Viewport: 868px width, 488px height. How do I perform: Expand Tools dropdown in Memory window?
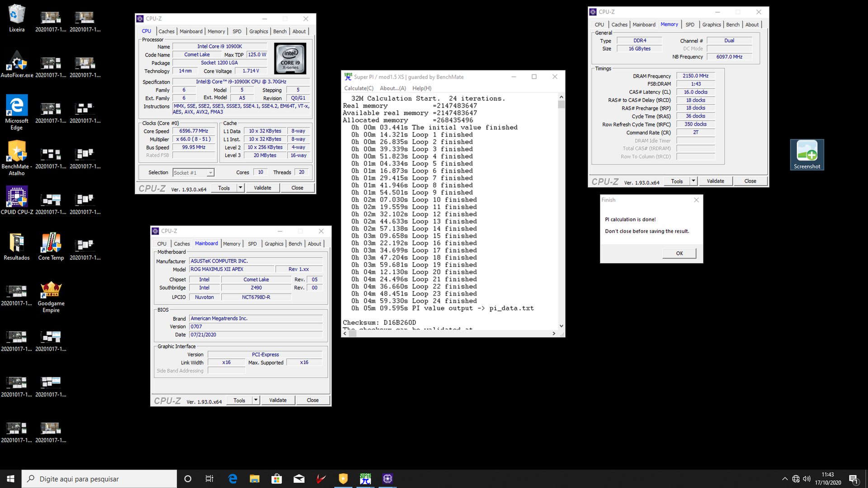(693, 181)
